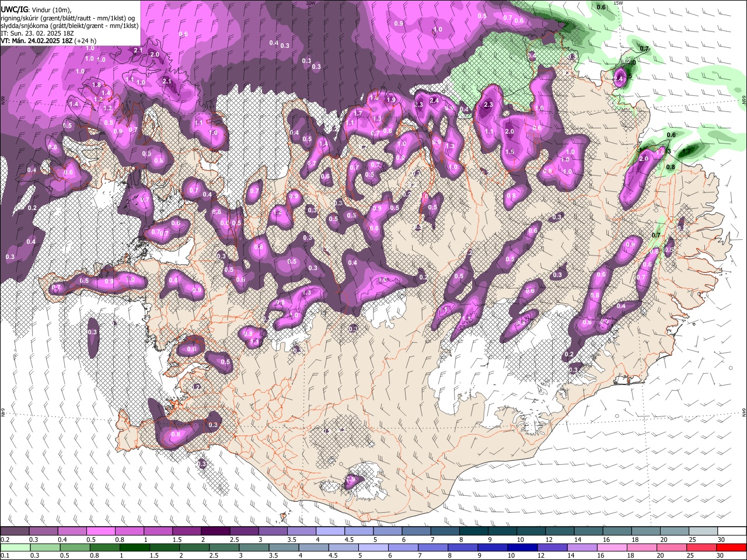Pick darkest purple snow swatch between 2 and 2.5
This screenshot has width=747, height=560.
pyautogui.click(x=215, y=531)
